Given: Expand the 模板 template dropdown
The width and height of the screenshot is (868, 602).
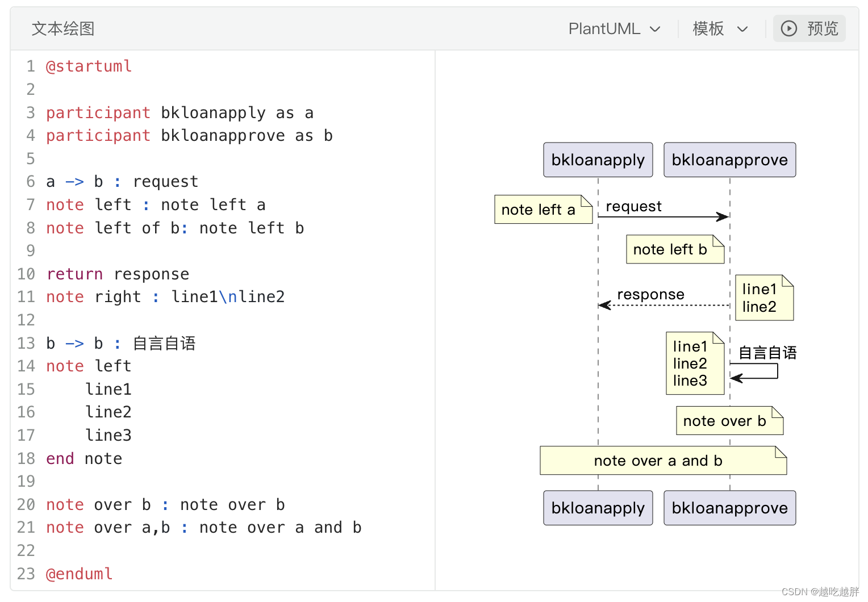Looking at the screenshot, I should 720,28.
